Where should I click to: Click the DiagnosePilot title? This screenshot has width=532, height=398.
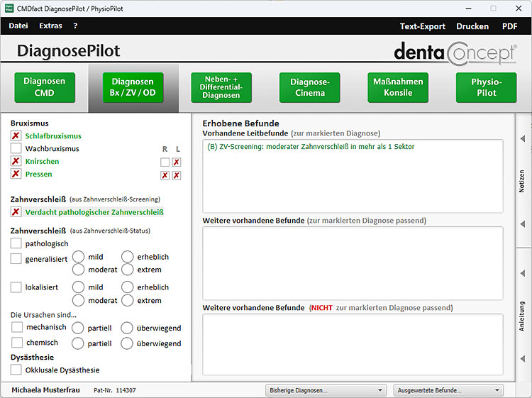tap(69, 51)
